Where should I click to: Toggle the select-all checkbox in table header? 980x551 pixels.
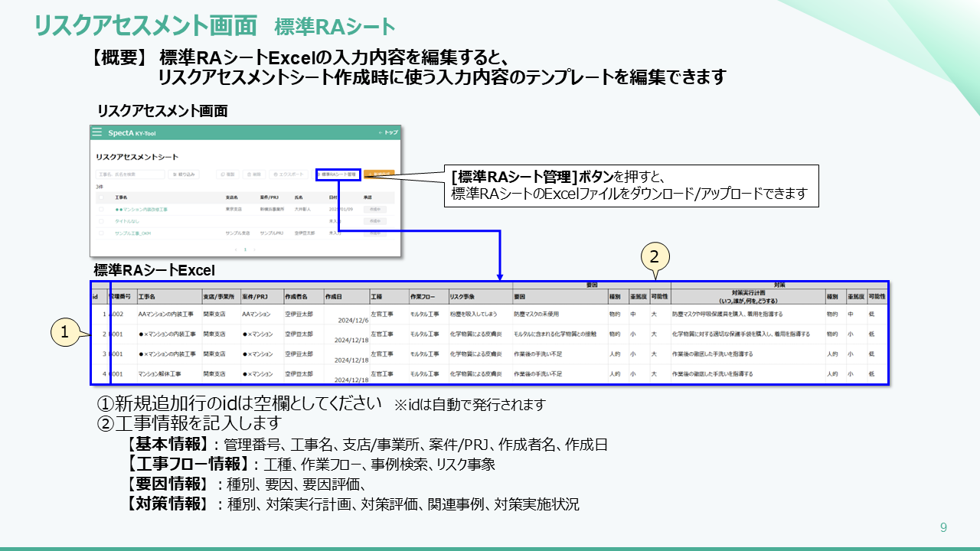pos(101,197)
